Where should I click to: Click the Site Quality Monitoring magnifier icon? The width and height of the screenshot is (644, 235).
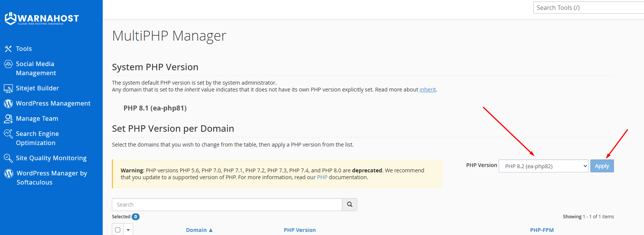[x=8, y=158]
